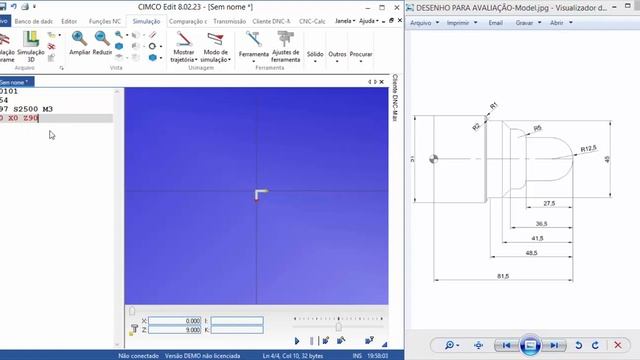Adjust the simulation speed slider handle
The image size is (640, 360).
[338, 327]
